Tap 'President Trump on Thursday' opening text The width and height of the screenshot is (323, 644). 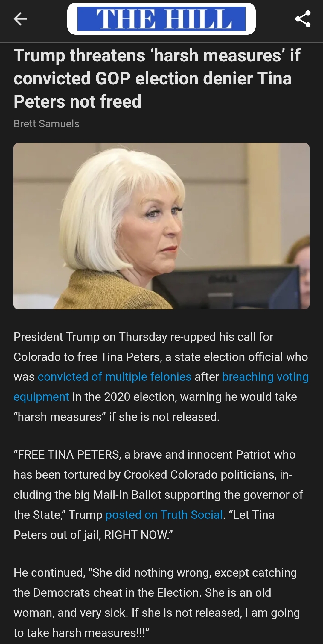(x=90, y=337)
